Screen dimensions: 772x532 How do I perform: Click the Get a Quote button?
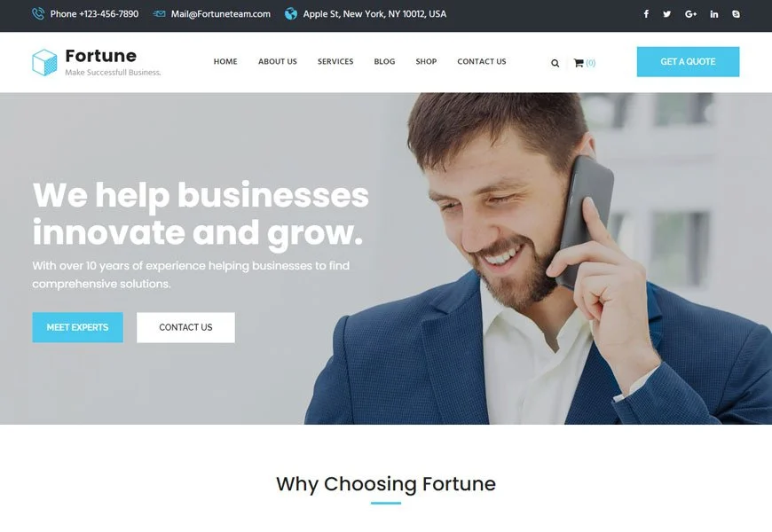(688, 61)
